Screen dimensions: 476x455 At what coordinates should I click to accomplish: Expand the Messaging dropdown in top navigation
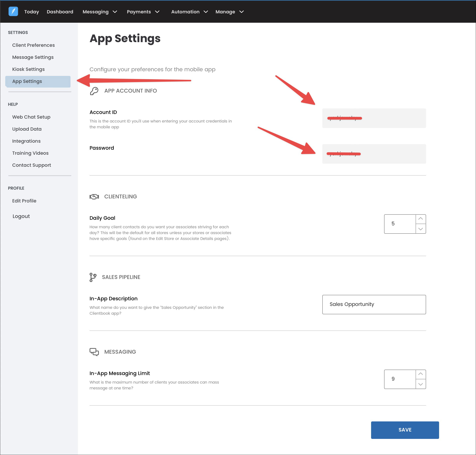coord(100,11)
